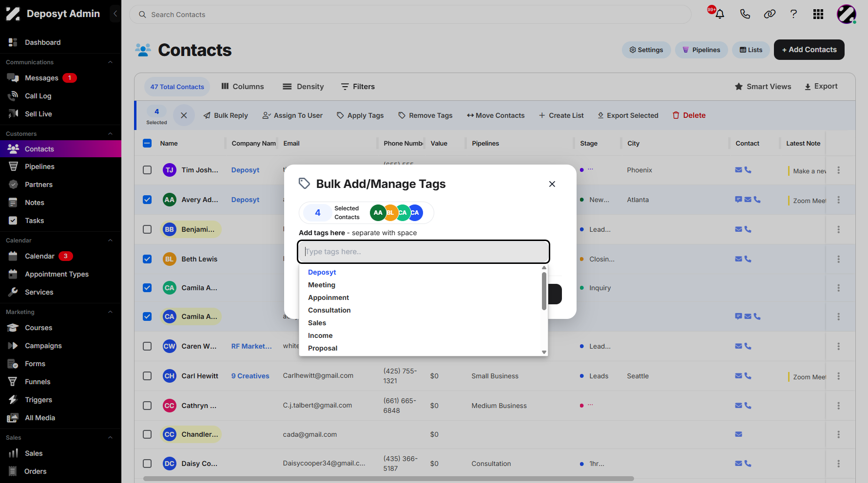Viewport: 868px width, 483px height.
Task: Close the Bulk Add/Manage Tags dialog
Action: coord(552,184)
